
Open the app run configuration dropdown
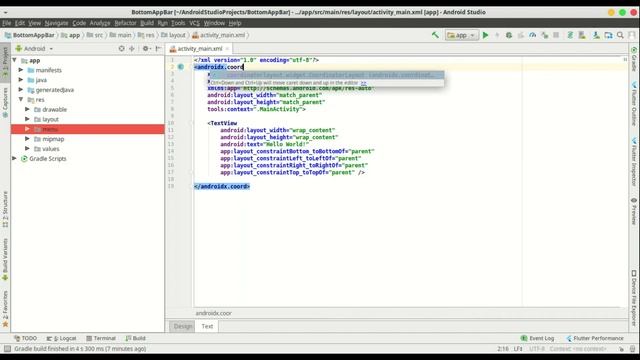(x=462, y=35)
